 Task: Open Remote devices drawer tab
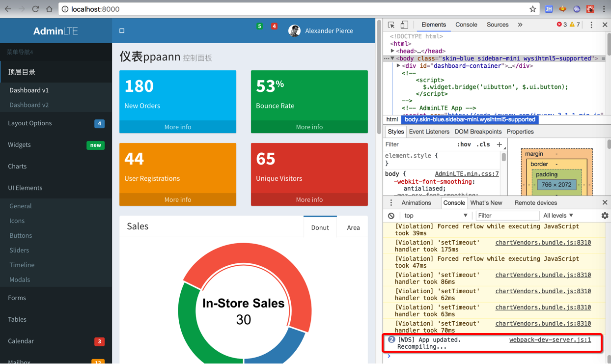point(535,203)
